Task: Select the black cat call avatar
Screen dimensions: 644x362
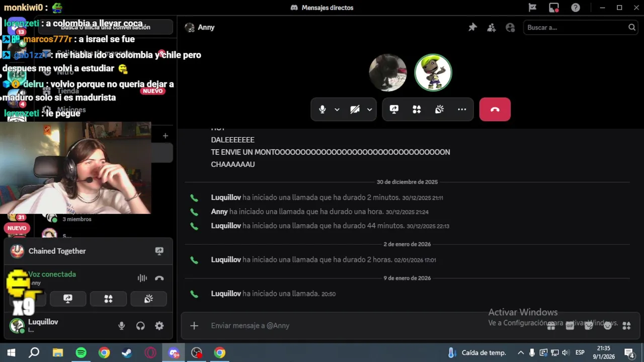Action: pyautogui.click(x=388, y=72)
